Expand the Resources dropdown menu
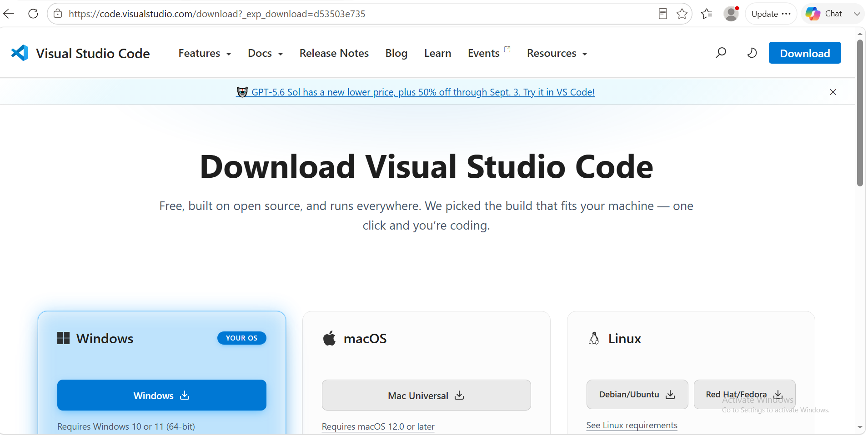The width and height of the screenshot is (868, 436). tap(557, 53)
